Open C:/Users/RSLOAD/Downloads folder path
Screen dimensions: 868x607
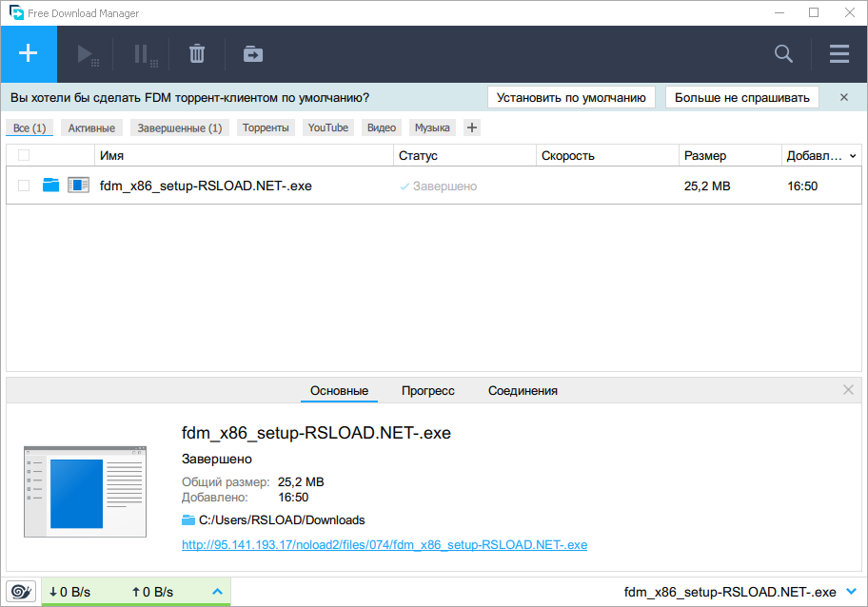click(282, 520)
